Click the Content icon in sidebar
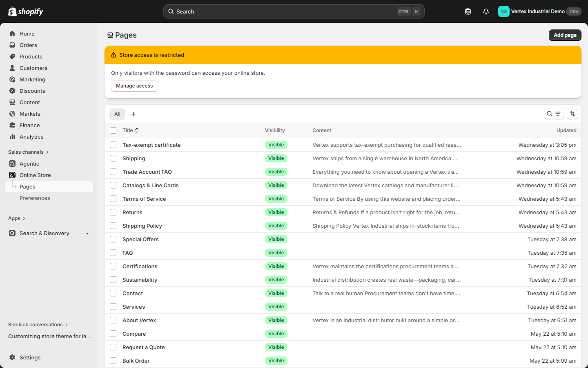Image resolution: width=588 pixels, height=368 pixels. click(x=12, y=102)
